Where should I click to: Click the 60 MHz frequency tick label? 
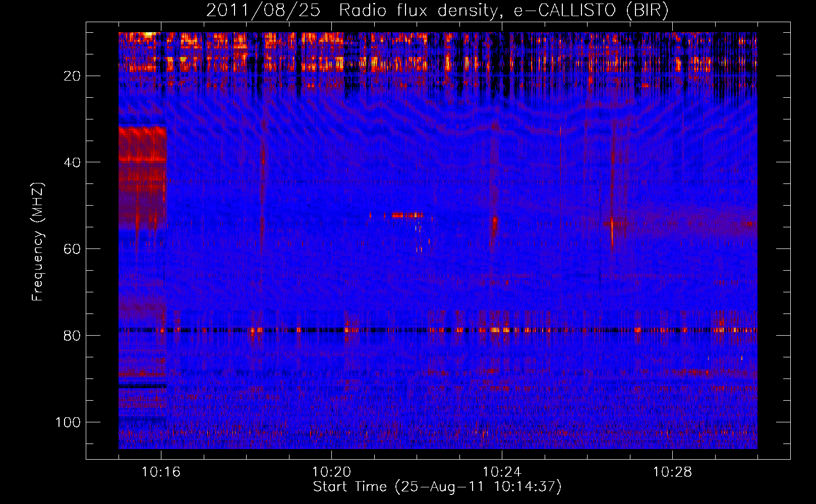click(x=72, y=249)
